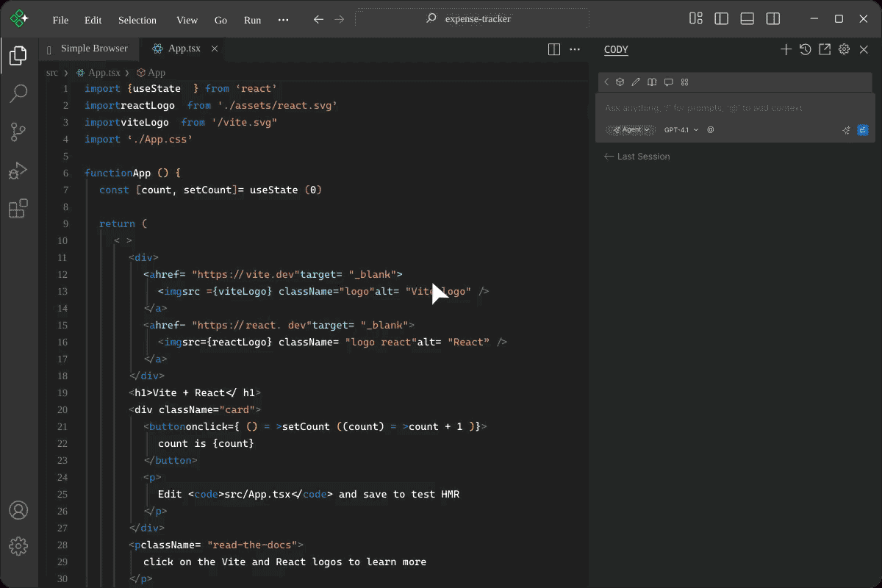Image resolution: width=882 pixels, height=588 pixels.
Task: Open the Explorer view in the activity bar
Action: [18, 55]
